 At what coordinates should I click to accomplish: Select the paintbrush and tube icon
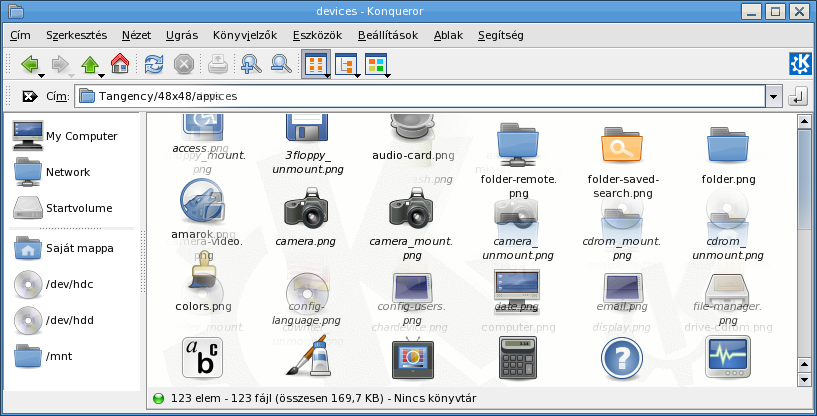[x=308, y=357]
